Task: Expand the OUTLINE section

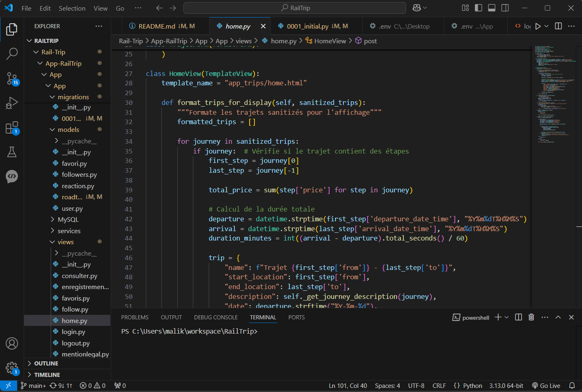Action: point(67,363)
